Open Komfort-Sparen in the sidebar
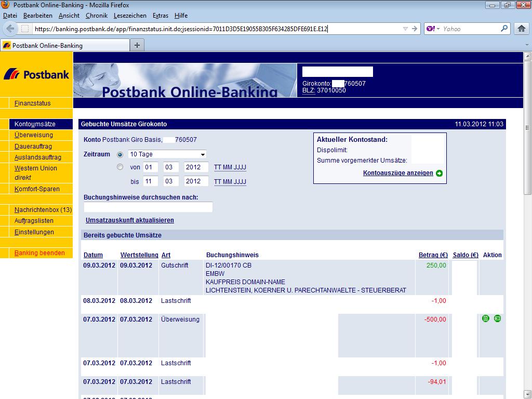This screenshot has height=399, width=532. pos(37,189)
